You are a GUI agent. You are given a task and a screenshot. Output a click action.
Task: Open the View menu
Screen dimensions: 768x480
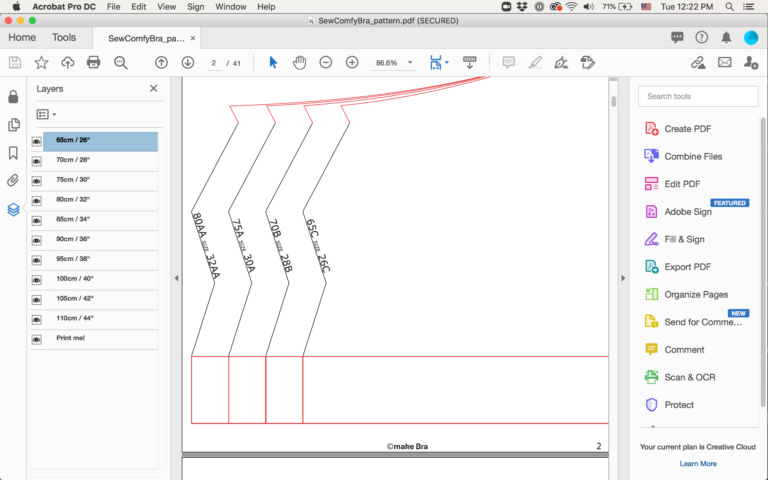click(166, 7)
